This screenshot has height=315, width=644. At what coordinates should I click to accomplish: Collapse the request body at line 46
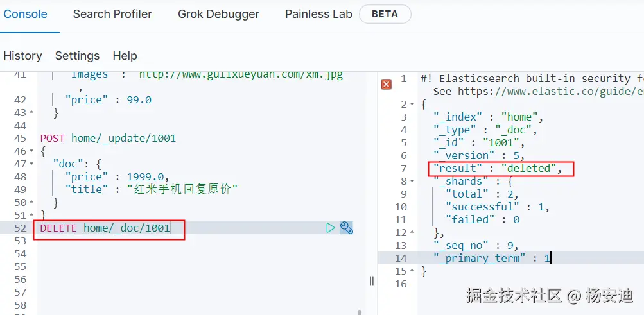click(x=32, y=151)
